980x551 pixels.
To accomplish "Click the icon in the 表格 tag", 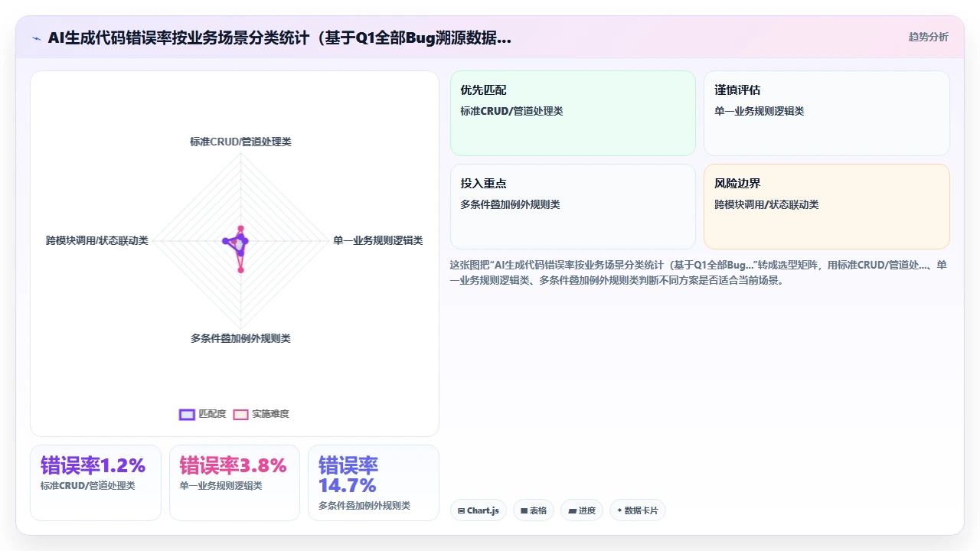I will click(524, 510).
